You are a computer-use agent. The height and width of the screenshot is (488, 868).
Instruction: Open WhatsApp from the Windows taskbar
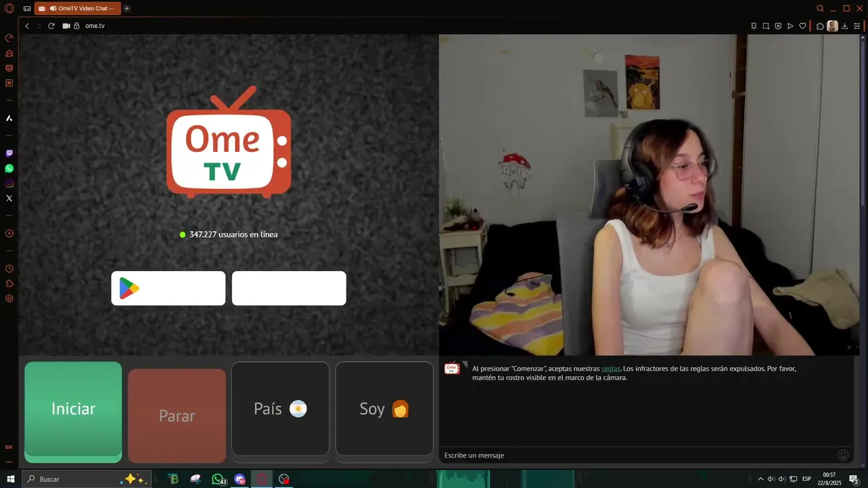point(218,479)
